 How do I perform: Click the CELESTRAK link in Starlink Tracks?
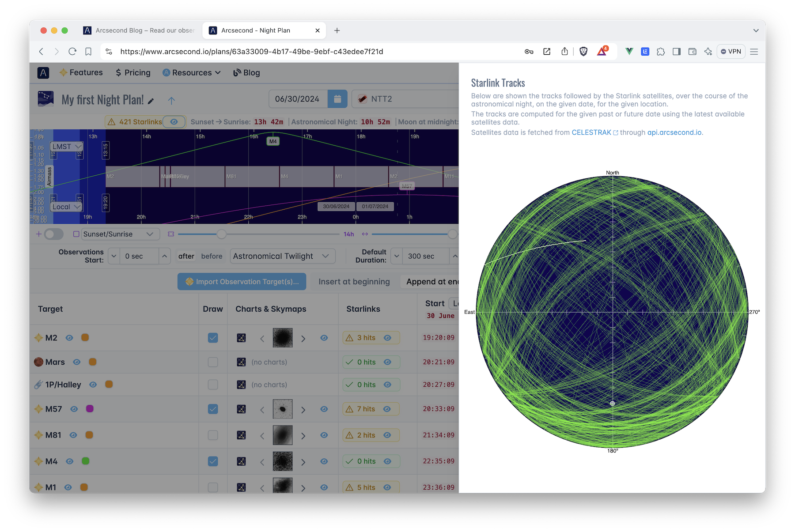591,132
